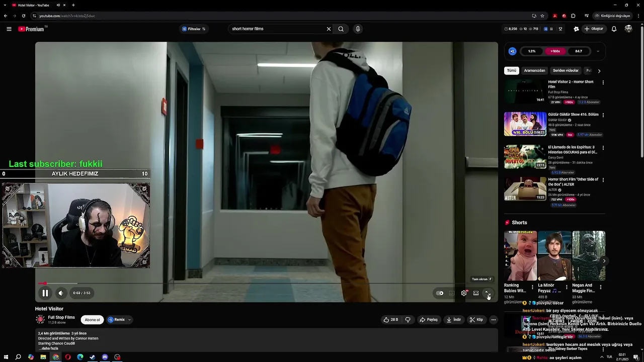This screenshot has width=644, height=362.
Task: Select the Tümü filter chip
Action: [x=512, y=70]
